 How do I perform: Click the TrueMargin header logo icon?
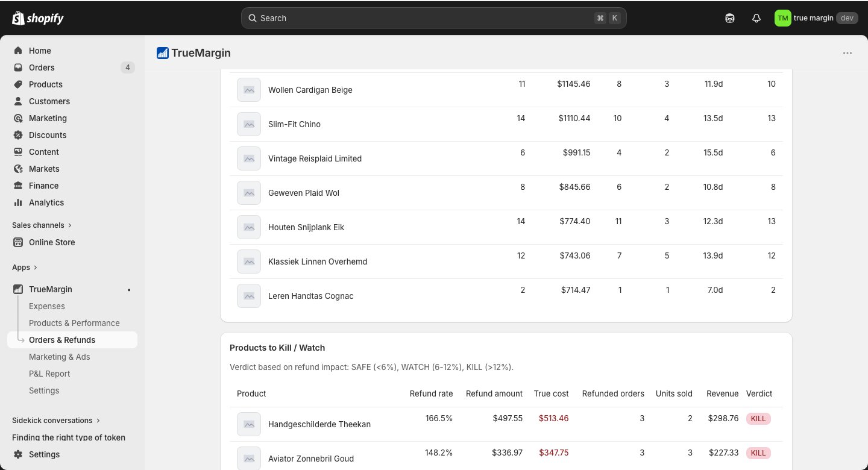pos(162,53)
